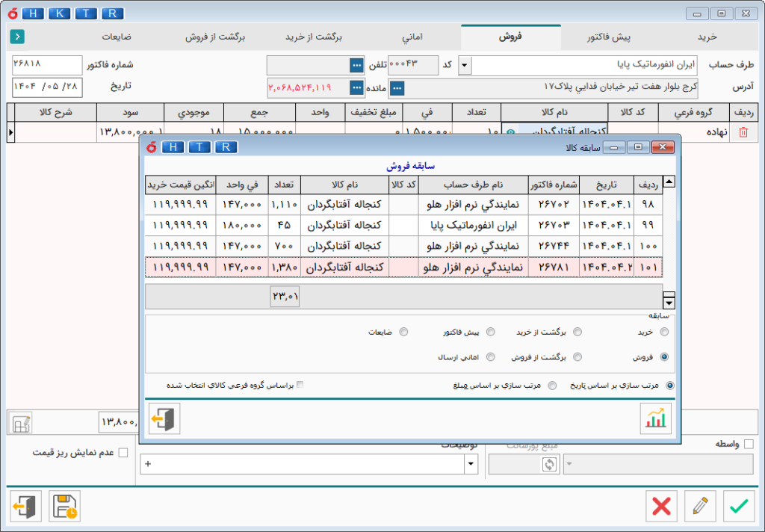
Task: Switch to the برگشت از فروش tab
Action: tap(215, 37)
